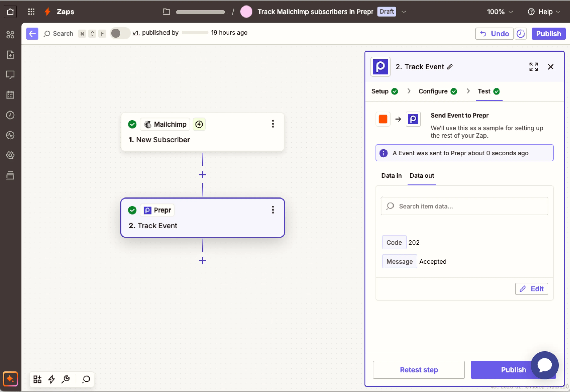This screenshot has height=392, width=570.
Task: Click the Zap title text
Action: pos(315,12)
